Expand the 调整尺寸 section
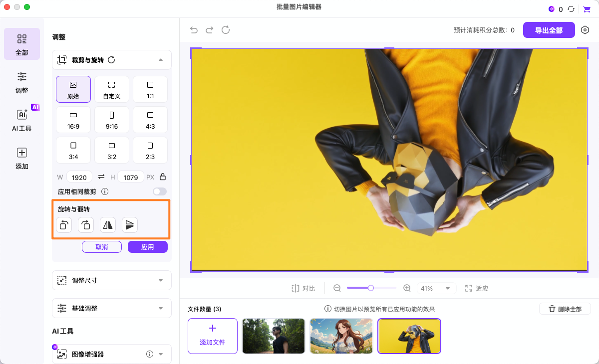599x364 pixels. pos(111,280)
